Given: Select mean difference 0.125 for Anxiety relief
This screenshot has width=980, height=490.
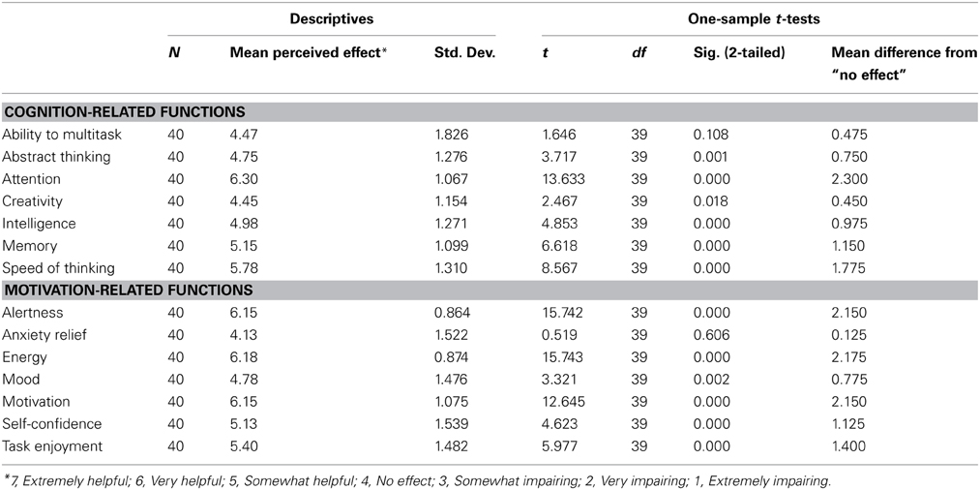Looking at the screenshot, I should click(848, 335).
